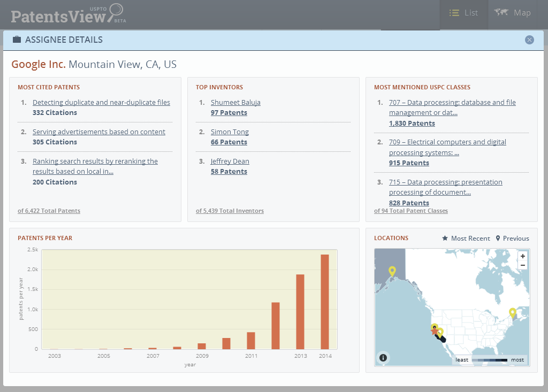Click the Previous pin legend icon
This screenshot has height=392, width=548.
498,239
